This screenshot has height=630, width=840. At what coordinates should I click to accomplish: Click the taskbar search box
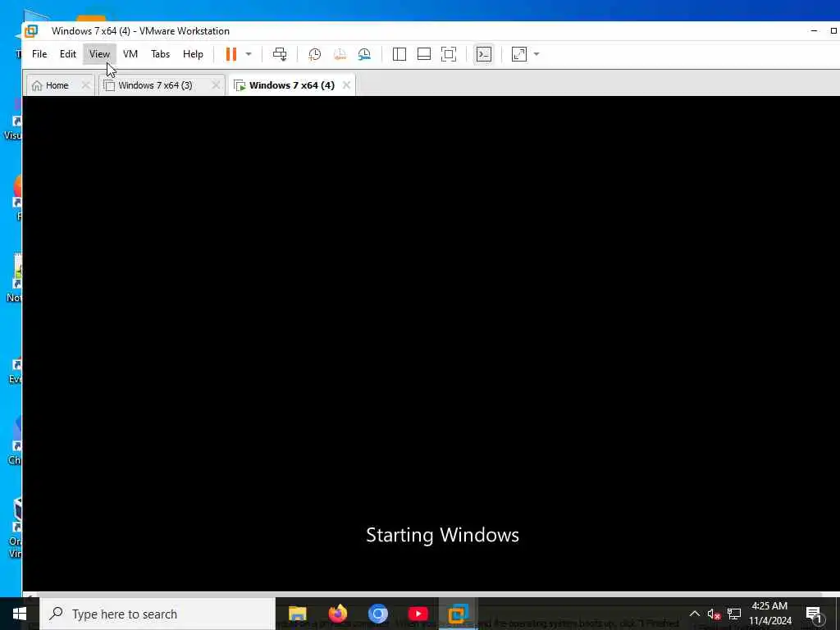[157, 614]
